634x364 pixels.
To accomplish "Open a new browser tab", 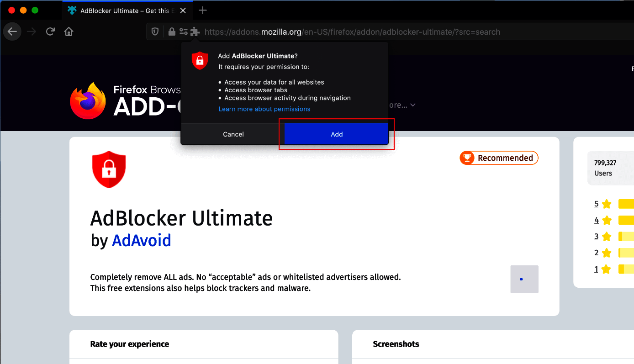I will pos(202,10).
